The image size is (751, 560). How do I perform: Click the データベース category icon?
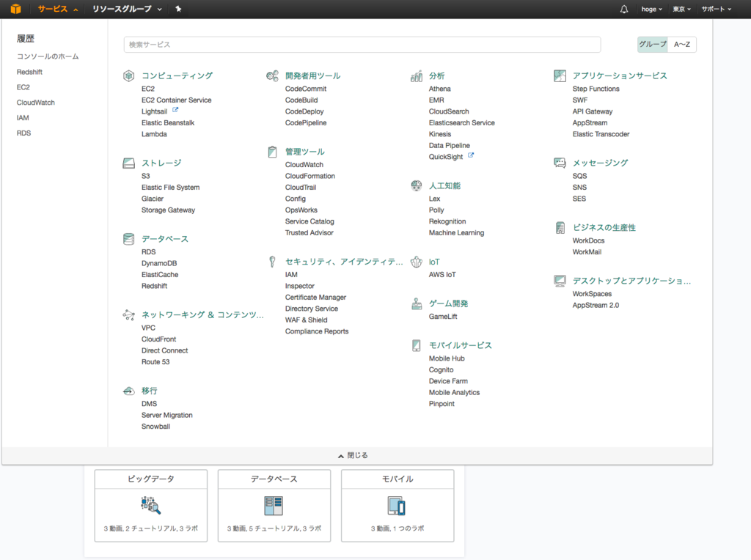pos(128,239)
